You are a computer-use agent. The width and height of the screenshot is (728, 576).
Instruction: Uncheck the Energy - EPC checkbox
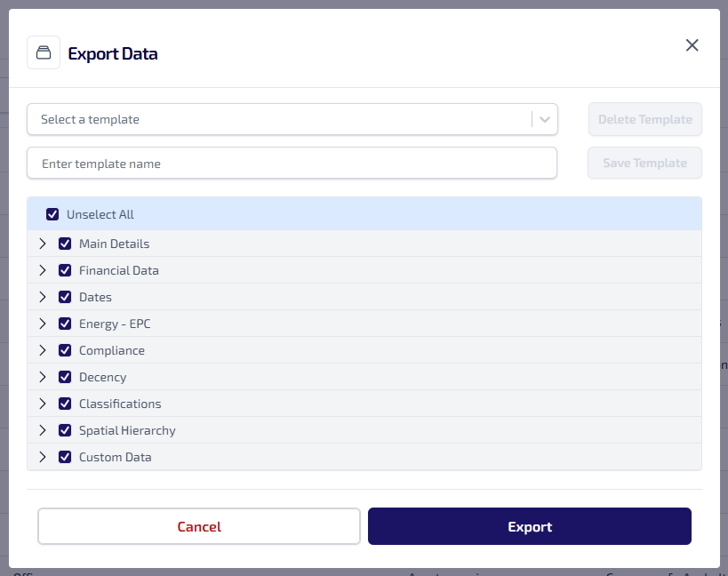coord(65,324)
